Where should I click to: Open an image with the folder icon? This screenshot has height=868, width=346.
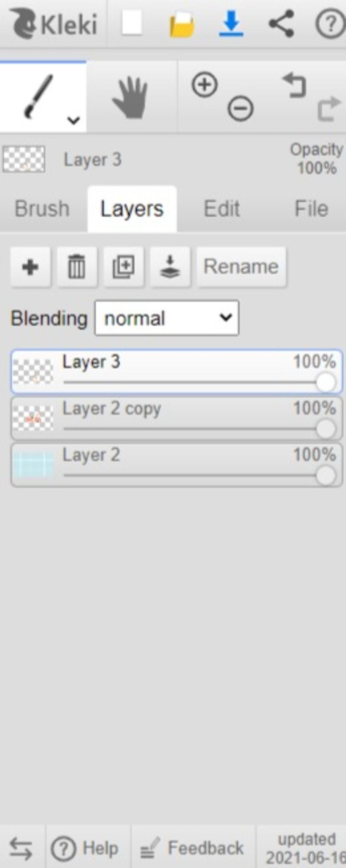click(182, 24)
